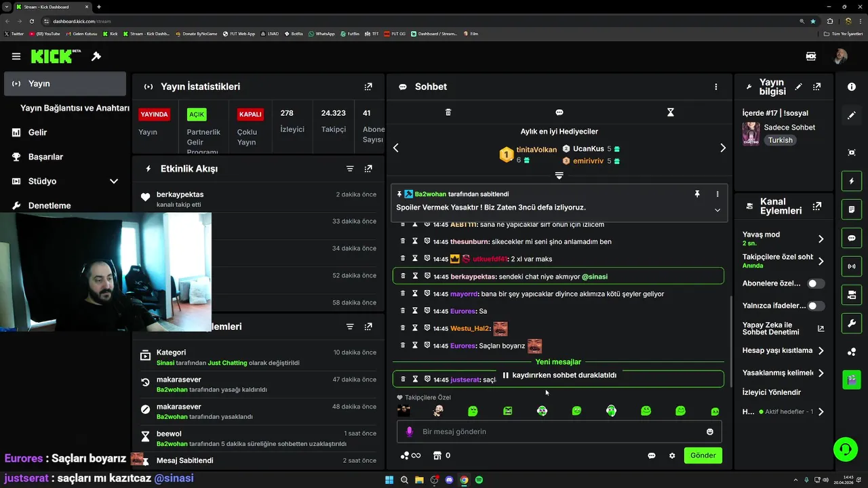The image size is (868, 488).
Task: Open Discord from the Windows taskbar
Action: tap(449, 480)
